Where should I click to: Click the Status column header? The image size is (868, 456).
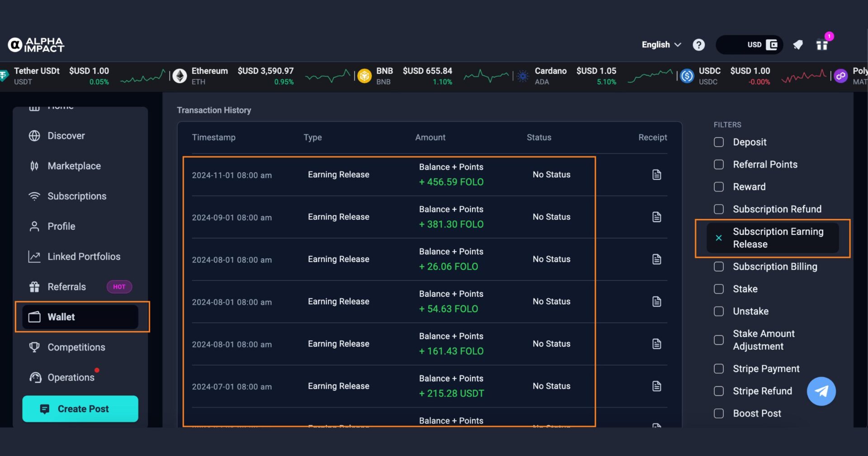coord(539,138)
